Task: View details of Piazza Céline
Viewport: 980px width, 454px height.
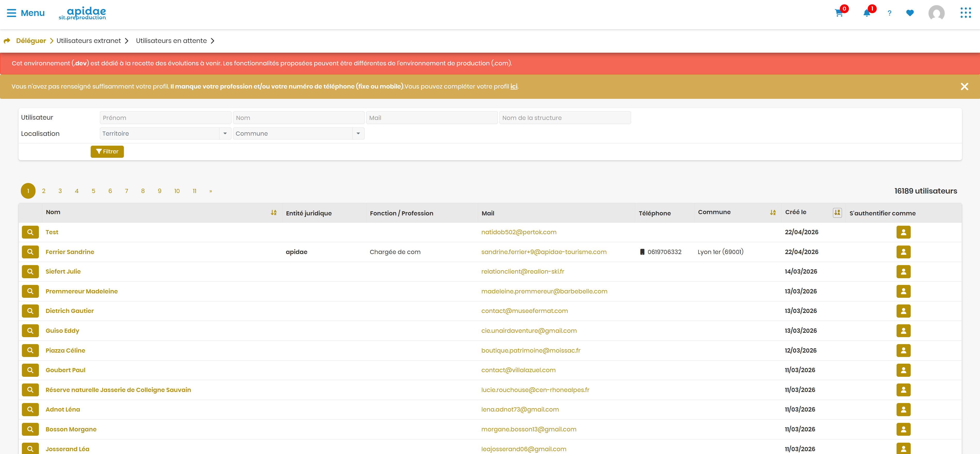Action: point(30,351)
